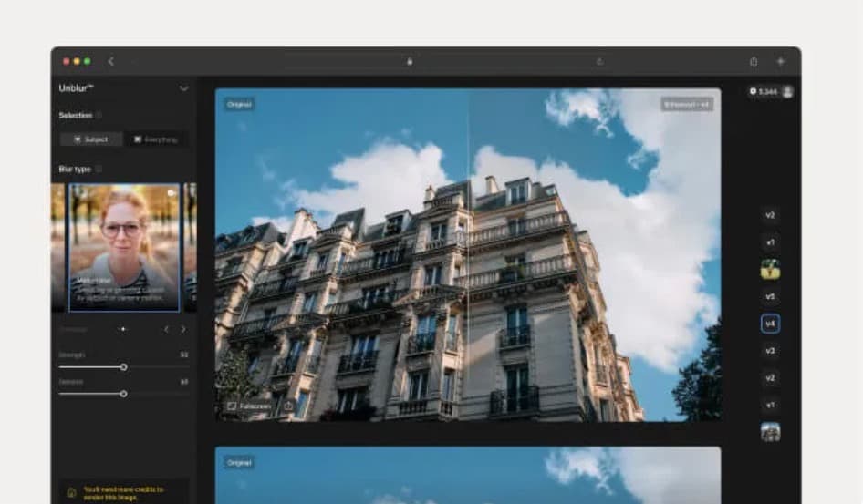The width and height of the screenshot is (863, 504).
Task: Adjust the Strength slider handle
Action: (124, 367)
